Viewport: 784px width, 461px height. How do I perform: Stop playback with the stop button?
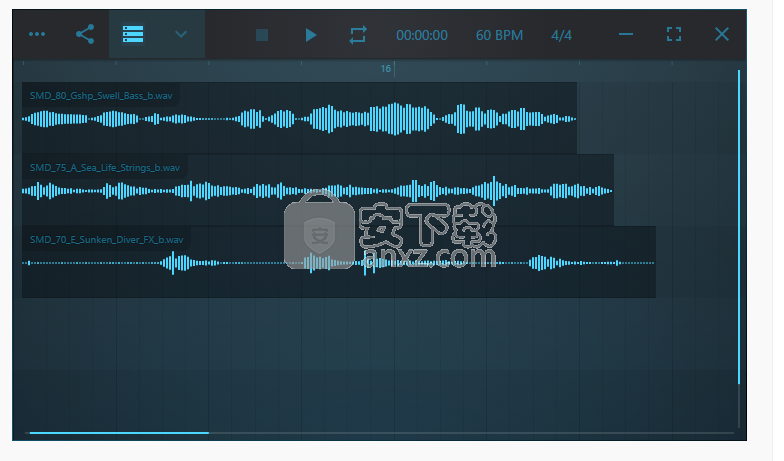click(x=262, y=35)
